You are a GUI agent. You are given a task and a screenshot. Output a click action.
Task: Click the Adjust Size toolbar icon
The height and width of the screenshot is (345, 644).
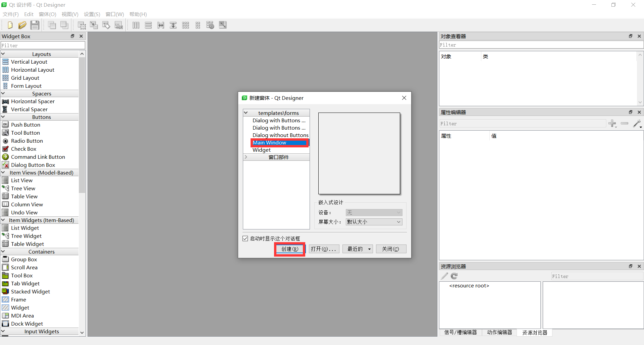pyautogui.click(x=223, y=25)
